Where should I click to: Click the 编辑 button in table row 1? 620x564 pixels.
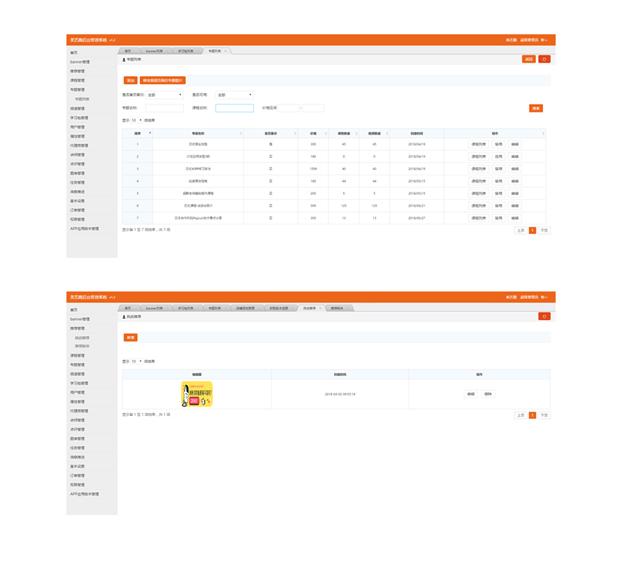pyautogui.click(x=515, y=144)
